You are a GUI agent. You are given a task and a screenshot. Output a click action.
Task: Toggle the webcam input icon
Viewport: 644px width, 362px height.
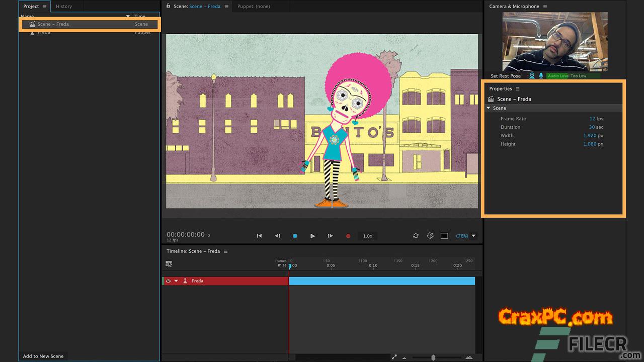532,76
